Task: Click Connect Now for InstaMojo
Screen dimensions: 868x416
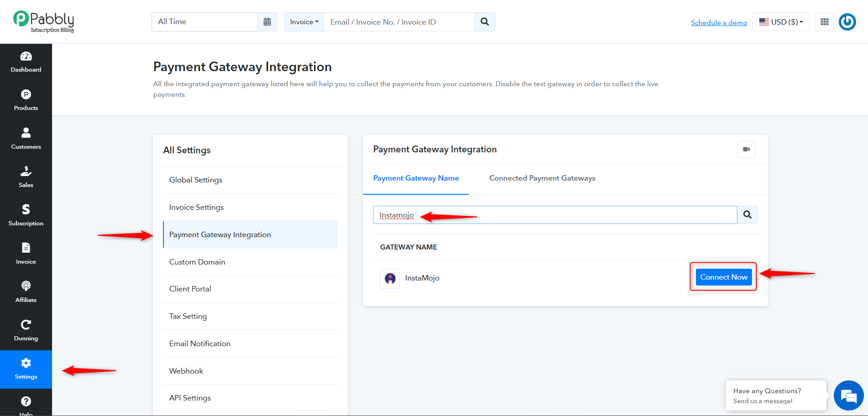Action: pyautogui.click(x=724, y=277)
